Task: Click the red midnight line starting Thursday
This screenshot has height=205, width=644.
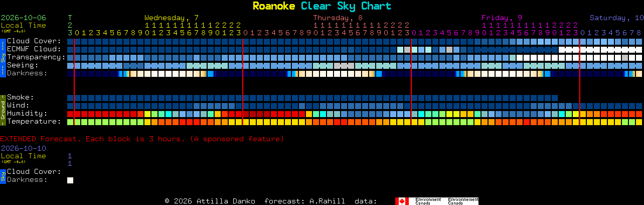Action: click(x=243, y=81)
